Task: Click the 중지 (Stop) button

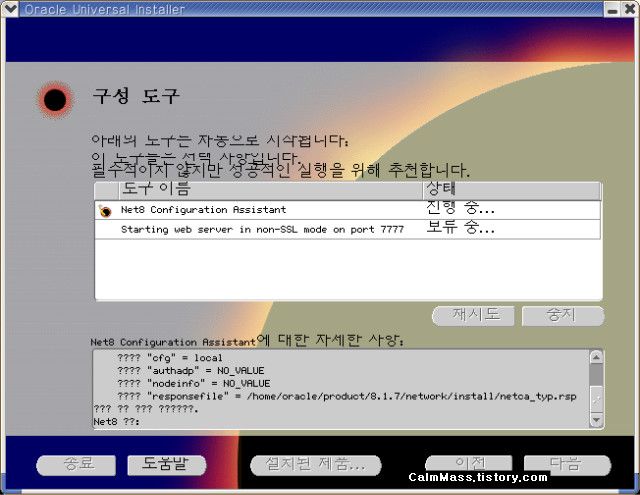Action: 562,316
